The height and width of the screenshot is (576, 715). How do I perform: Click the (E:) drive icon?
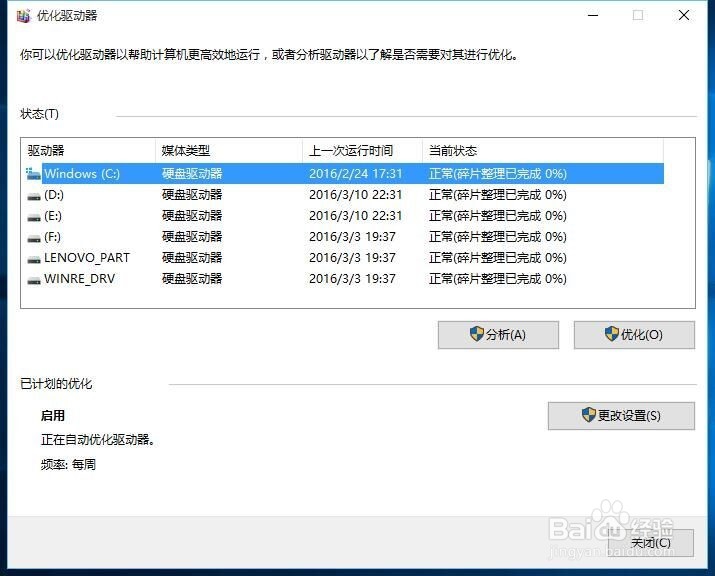[x=34, y=217]
